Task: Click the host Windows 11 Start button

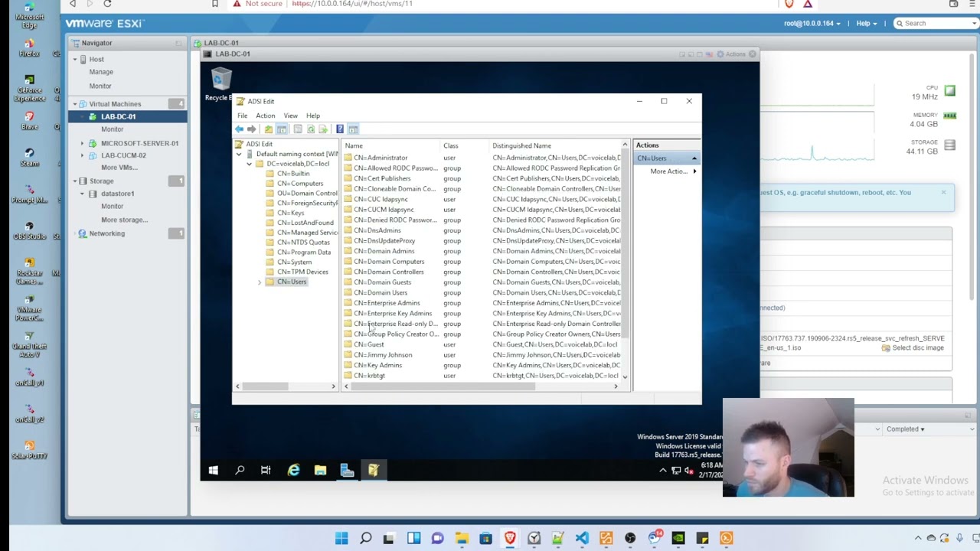Action: (341, 538)
